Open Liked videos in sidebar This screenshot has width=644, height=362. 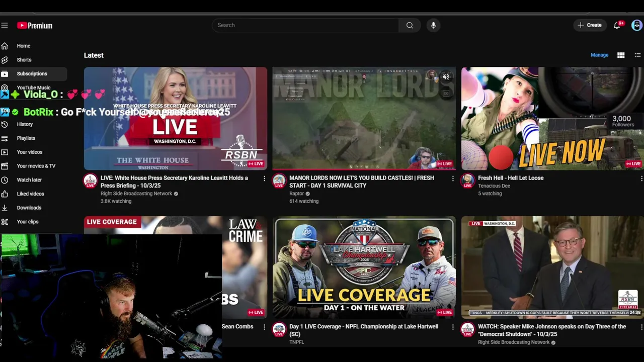(31, 194)
